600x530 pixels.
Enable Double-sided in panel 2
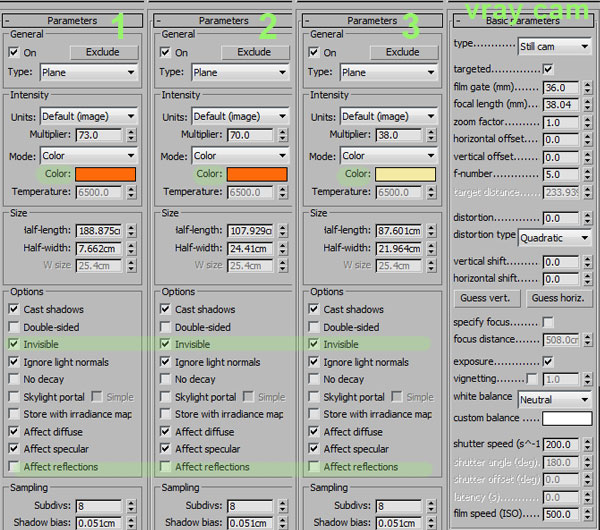[x=165, y=327]
